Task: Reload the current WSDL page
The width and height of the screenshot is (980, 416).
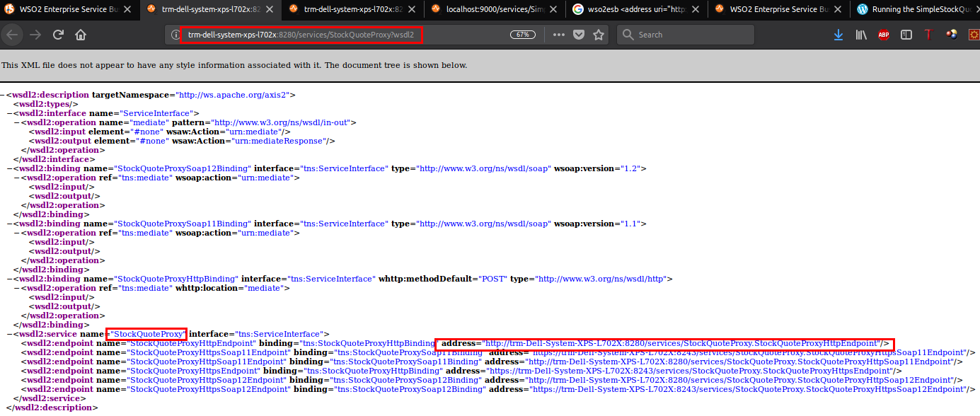Action: (58, 35)
